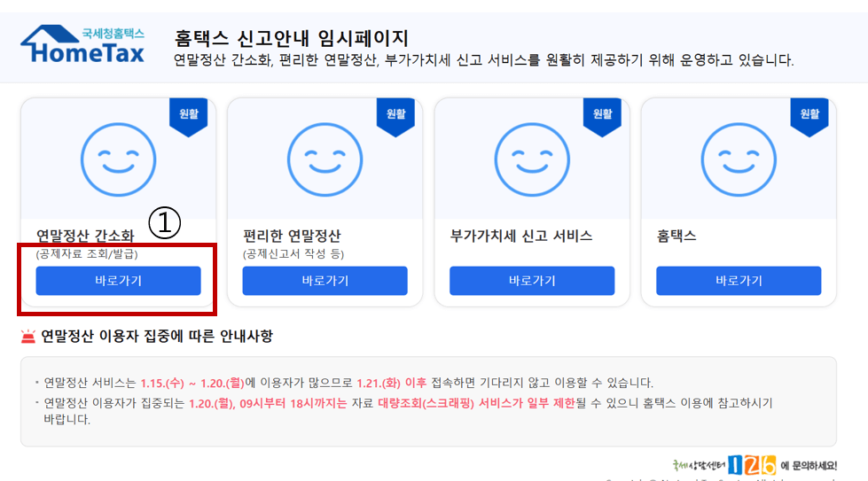Click the 09시부터 18시까지는 highlighted text

coord(293,403)
